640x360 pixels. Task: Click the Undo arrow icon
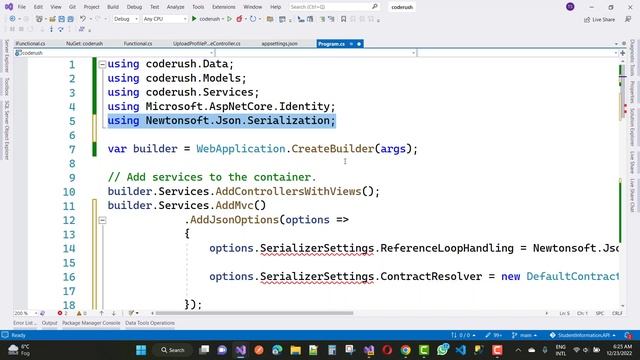pyautogui.click(x=83, y=19)
